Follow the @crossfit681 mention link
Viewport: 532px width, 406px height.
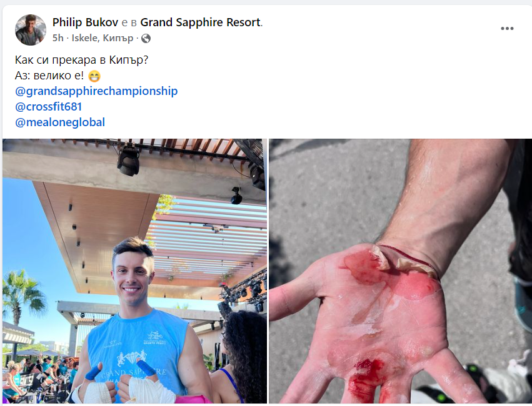coord(49,107)
